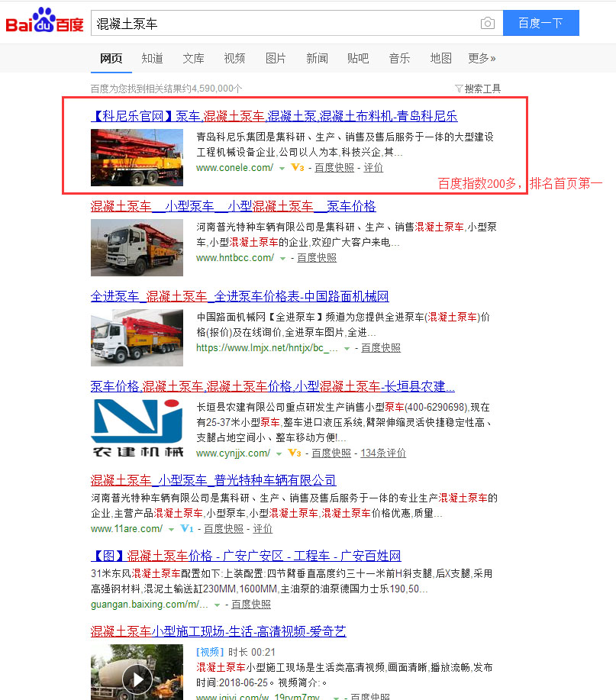The width and height of the screenshot is (616, 700).
Task: Click the www.11are.com/ URL
Action: pos(127,529)
